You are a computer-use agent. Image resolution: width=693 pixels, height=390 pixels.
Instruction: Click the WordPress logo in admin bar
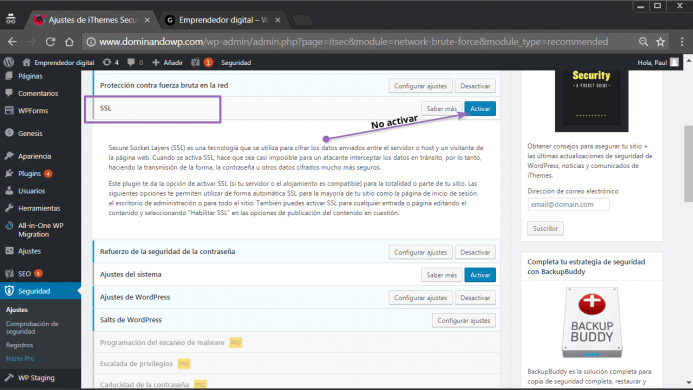(8, 62)
